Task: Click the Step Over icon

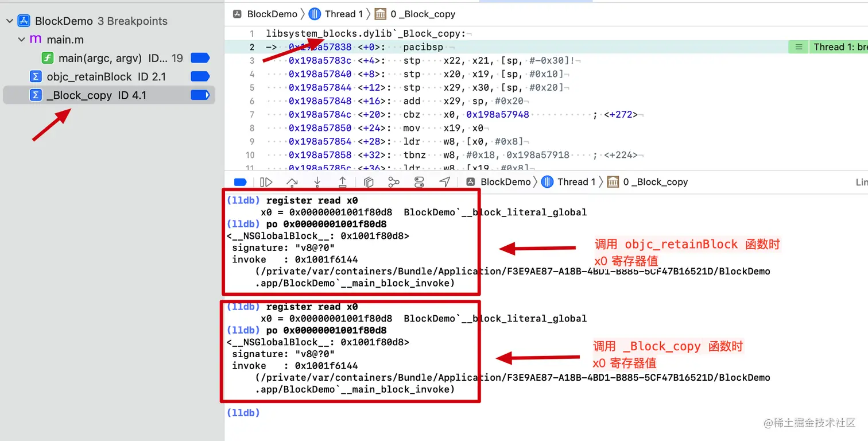Action: click(x=292, y=182)
